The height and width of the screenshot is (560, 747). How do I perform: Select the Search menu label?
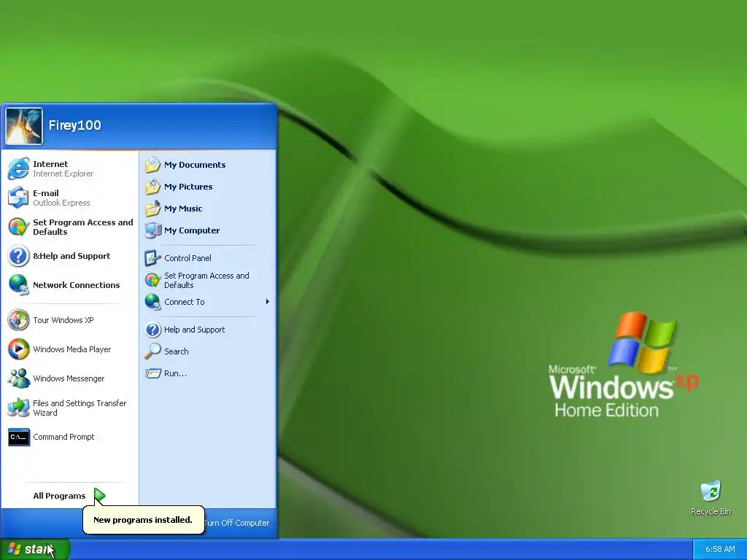coord(177,351)
